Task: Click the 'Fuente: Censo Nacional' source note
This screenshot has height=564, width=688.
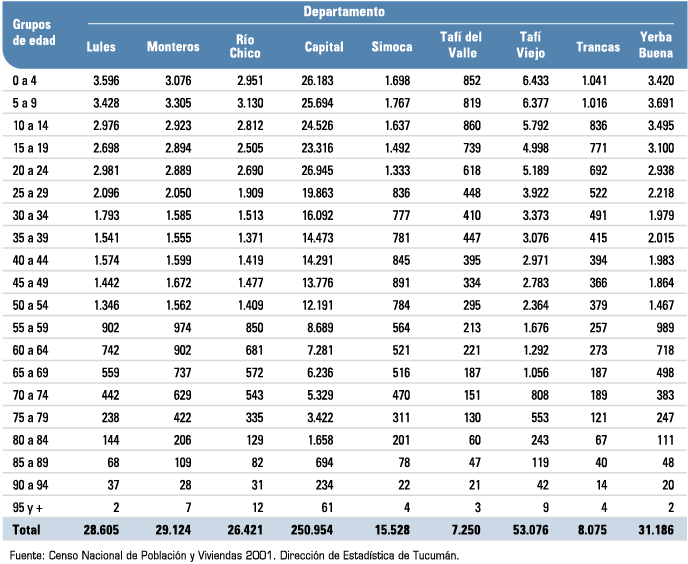Action: point(234,556)
